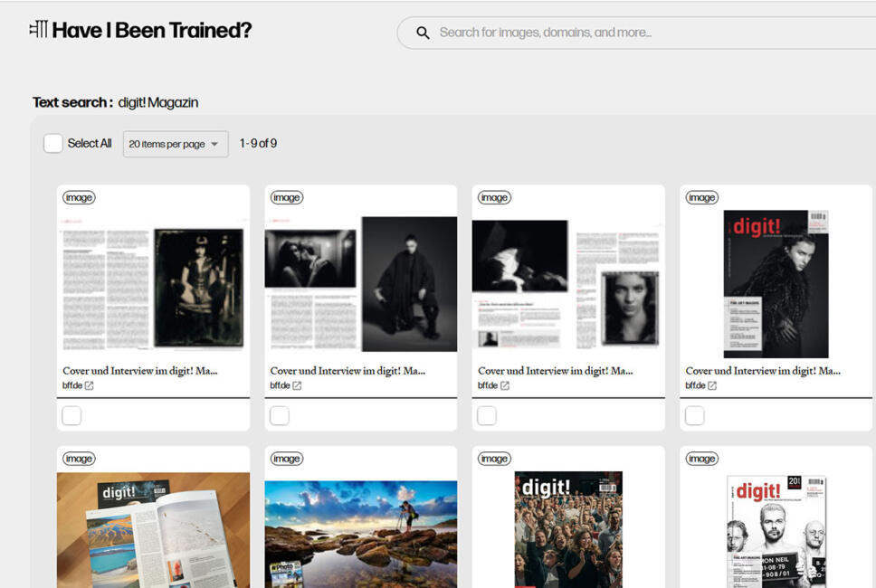Open the magazine-on-wooden-table thumbnail
The height and width of the screenshot is (588, 876).
point(153,530)
